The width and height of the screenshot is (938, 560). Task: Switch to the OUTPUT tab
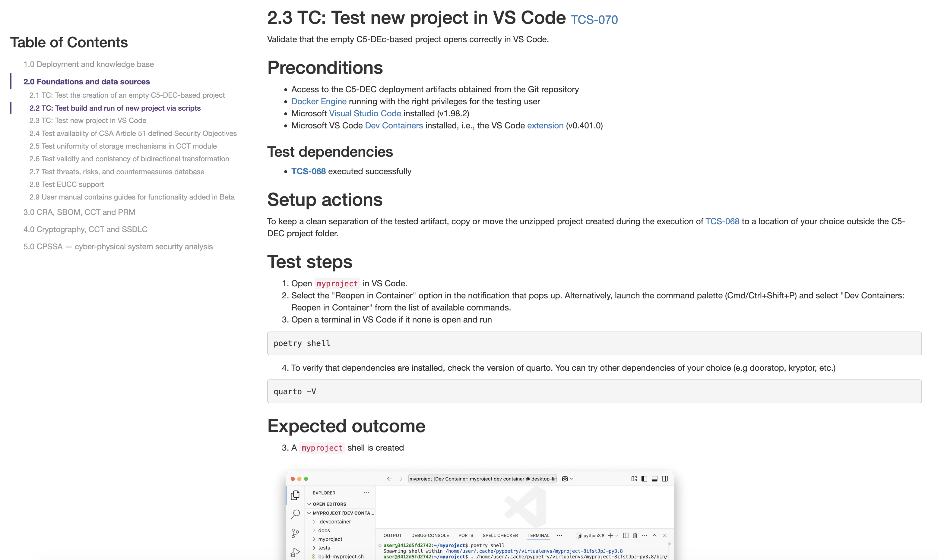(x=392, y=536)
